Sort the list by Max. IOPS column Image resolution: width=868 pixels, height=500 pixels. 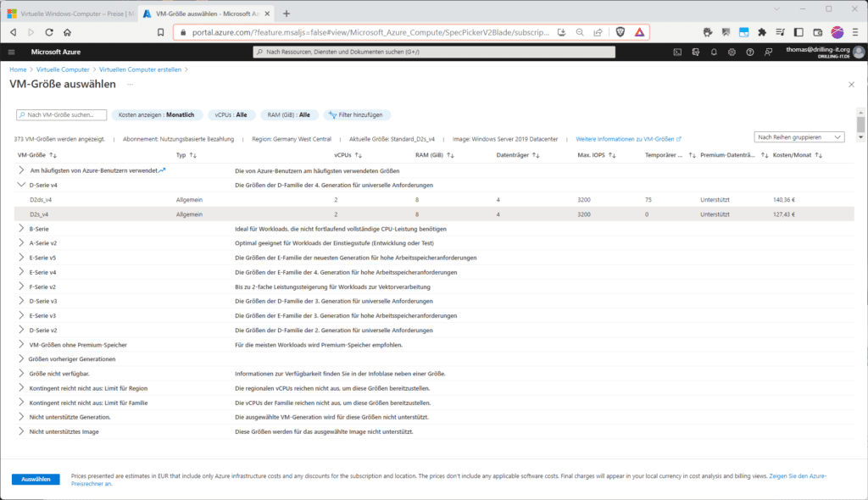597,155
